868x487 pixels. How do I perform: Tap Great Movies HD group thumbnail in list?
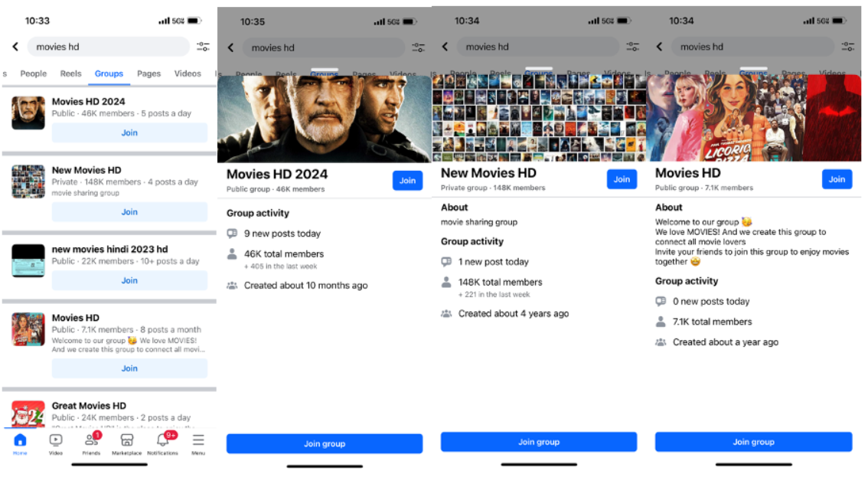[x=28, y=414]
